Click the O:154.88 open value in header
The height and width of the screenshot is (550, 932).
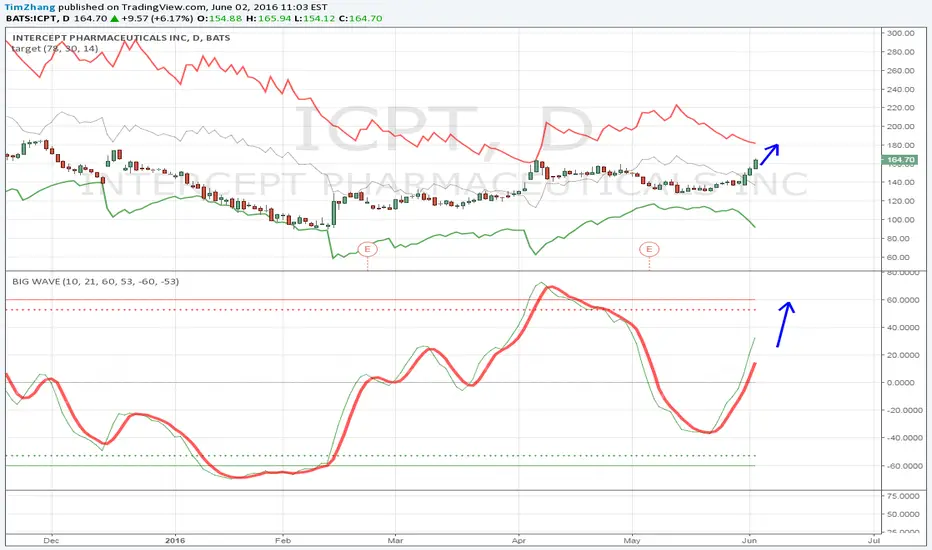pyautogui.click(x=220, y=18)
